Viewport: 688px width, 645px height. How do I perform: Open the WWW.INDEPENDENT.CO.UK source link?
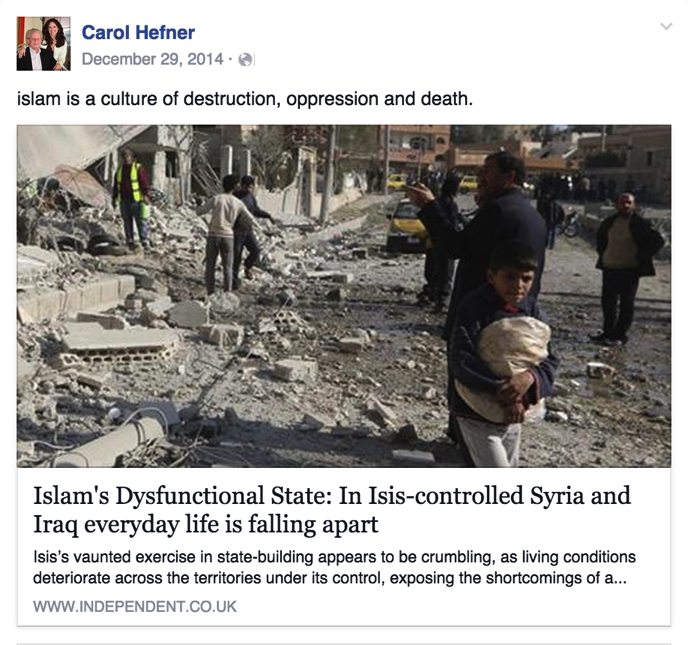(135, 607)
